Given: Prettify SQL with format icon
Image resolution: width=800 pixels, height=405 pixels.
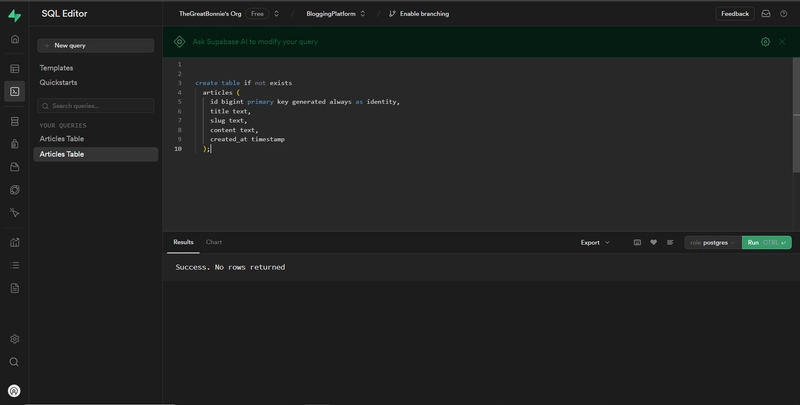Looking at the screenshot, I should click(670, 242).
